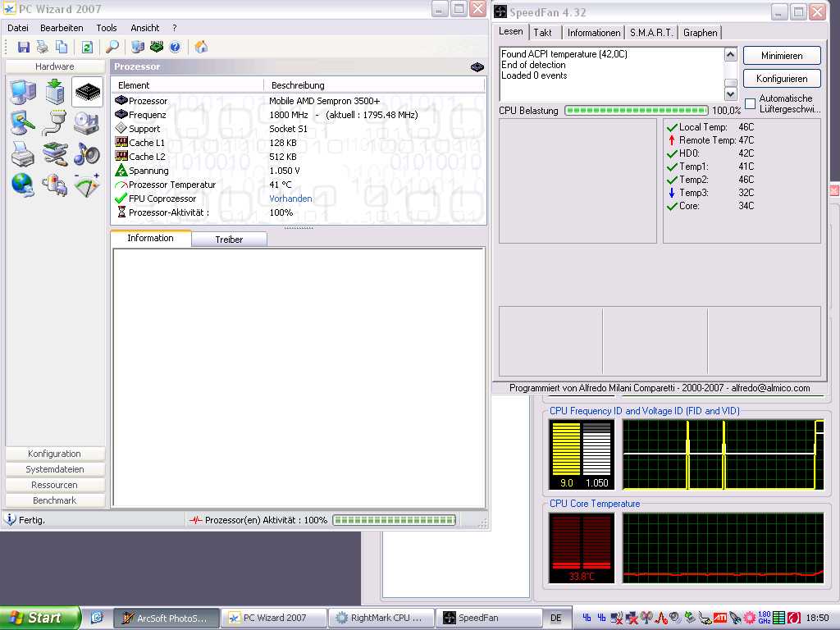Screen dimensions: 840x630
Task: Open the Takt tab in SpeedFan
Action: 542,33
